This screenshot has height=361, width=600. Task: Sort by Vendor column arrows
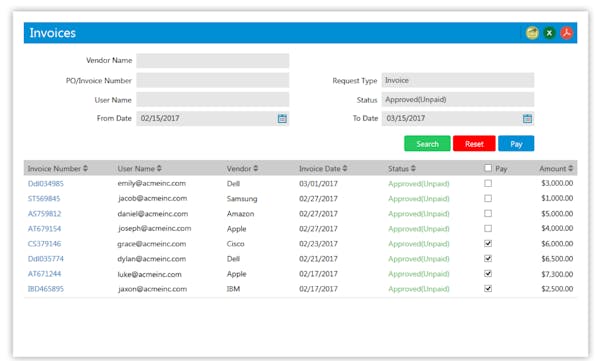[x=256, y=168]
